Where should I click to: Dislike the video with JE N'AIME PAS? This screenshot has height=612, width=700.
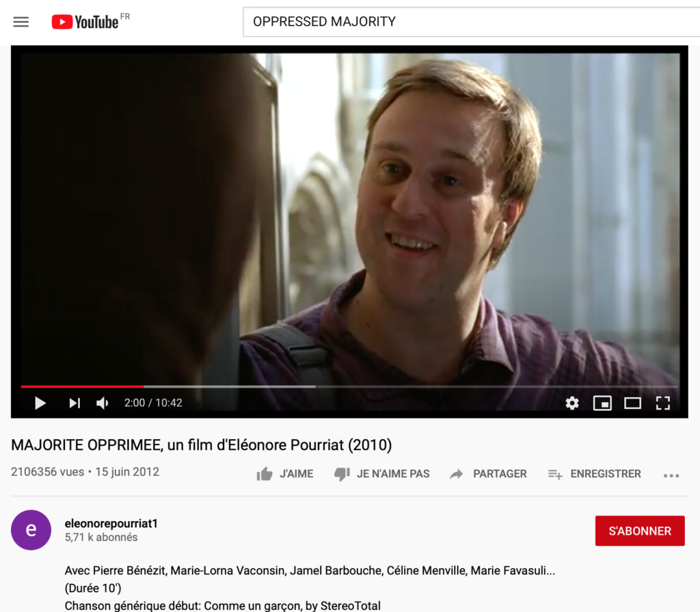(x=381, y=474)
